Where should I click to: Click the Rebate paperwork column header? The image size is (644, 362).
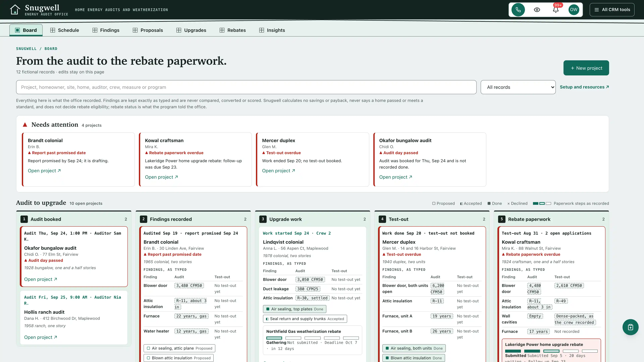coord(551,219)
